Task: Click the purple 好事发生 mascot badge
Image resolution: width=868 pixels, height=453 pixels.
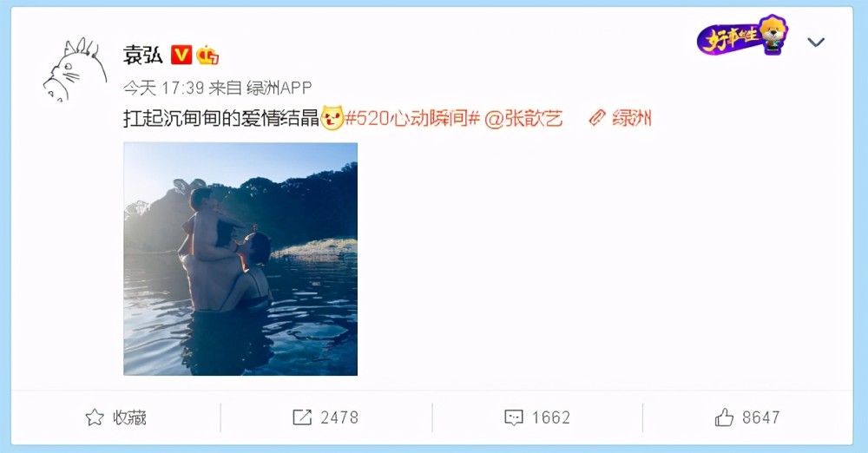Action: tap(742, 35)
